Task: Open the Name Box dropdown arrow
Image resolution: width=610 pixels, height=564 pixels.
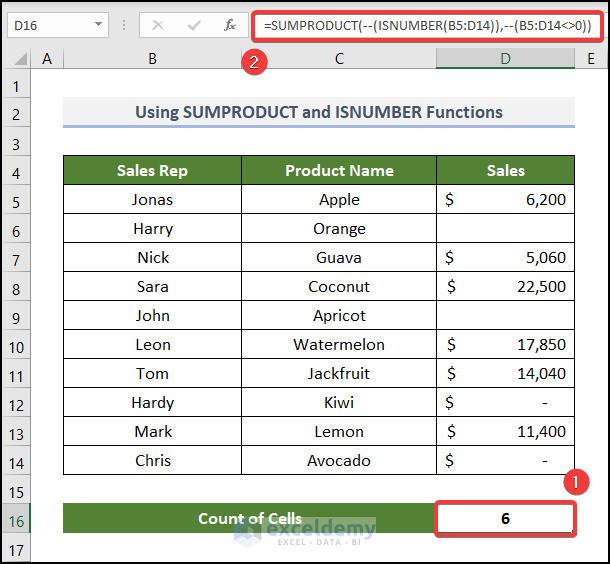Action: (x=98, y=25)
